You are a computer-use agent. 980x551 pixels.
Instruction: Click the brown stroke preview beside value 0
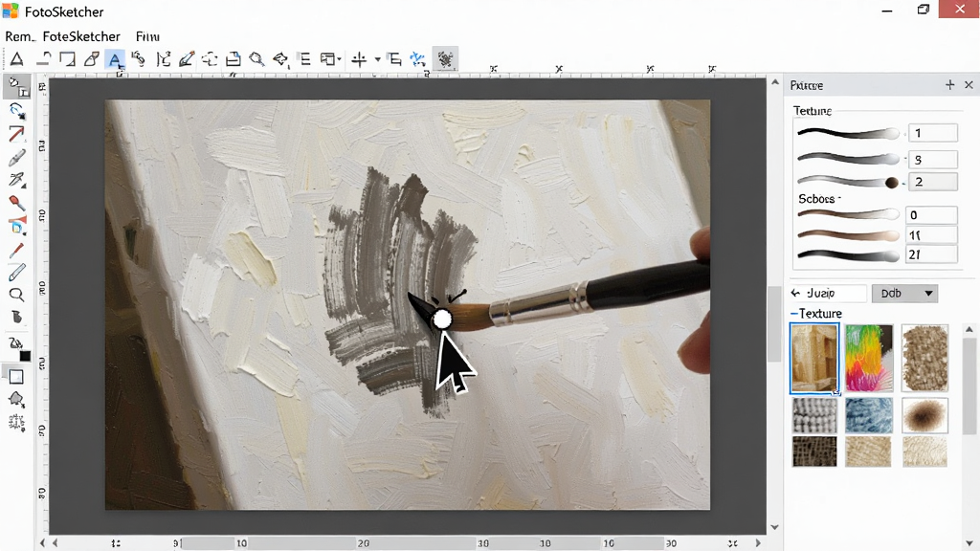point(849,214)
